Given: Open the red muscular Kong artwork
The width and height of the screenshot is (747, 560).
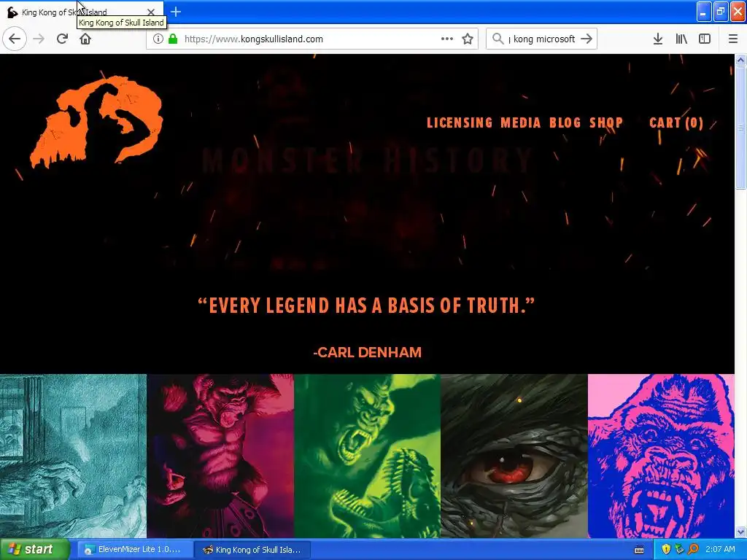Looking at the screenshot, I should (x=220, y=456).
